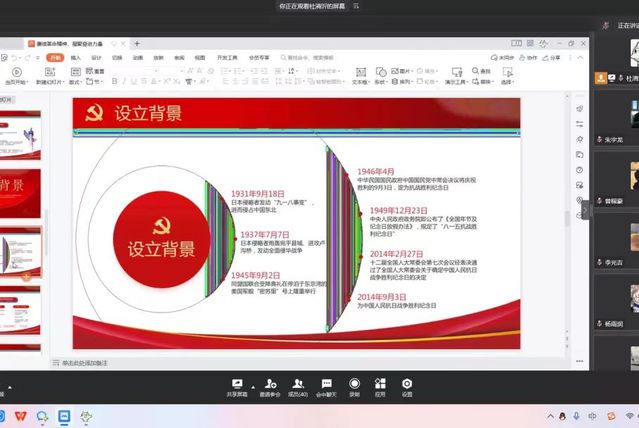Switch to the 设计 ribbon tab

pos(97,58)
